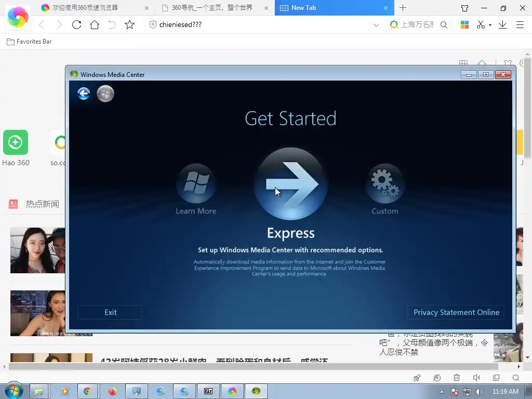The image size is (532, 399).
Task: Open the 父母颜值像两个极端 news headline
Action: (x=434, y=343)
